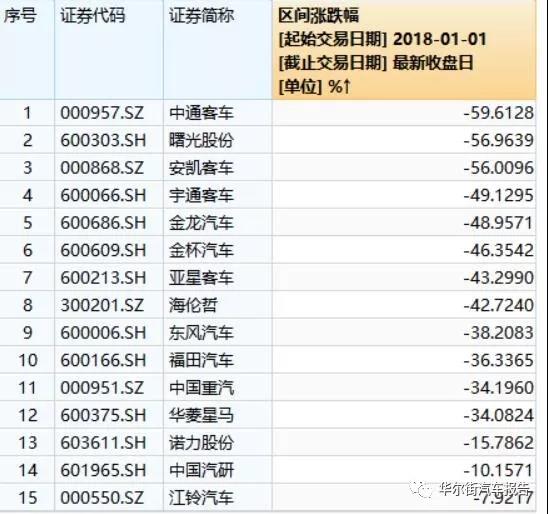
Task: Click stock name 曙光股份
Action: click(x=201, y=140)
